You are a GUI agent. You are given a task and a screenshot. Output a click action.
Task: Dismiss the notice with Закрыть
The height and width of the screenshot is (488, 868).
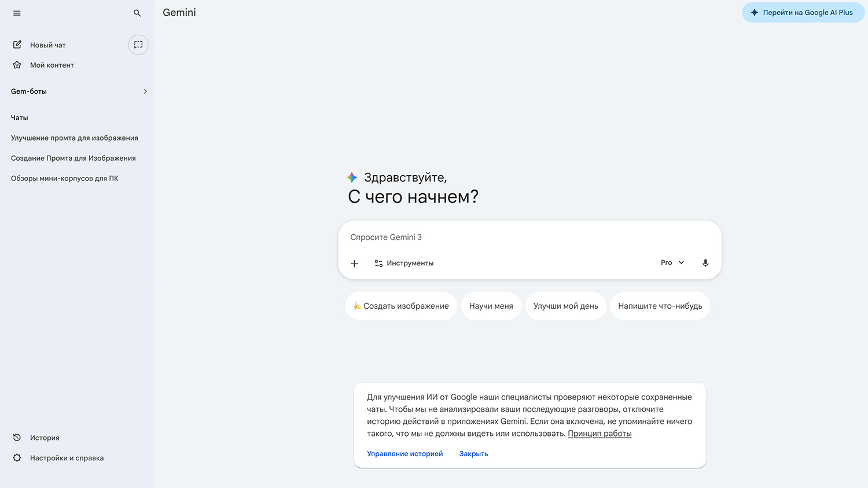click(x=473, y=454)
